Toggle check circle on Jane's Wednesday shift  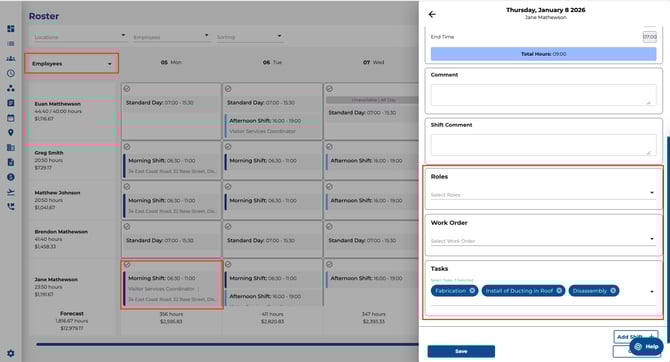point(329,264)
